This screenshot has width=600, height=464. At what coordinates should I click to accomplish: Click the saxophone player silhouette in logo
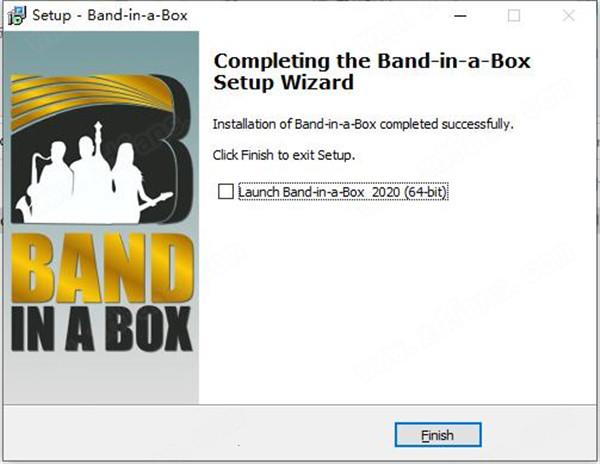[48, 182]
